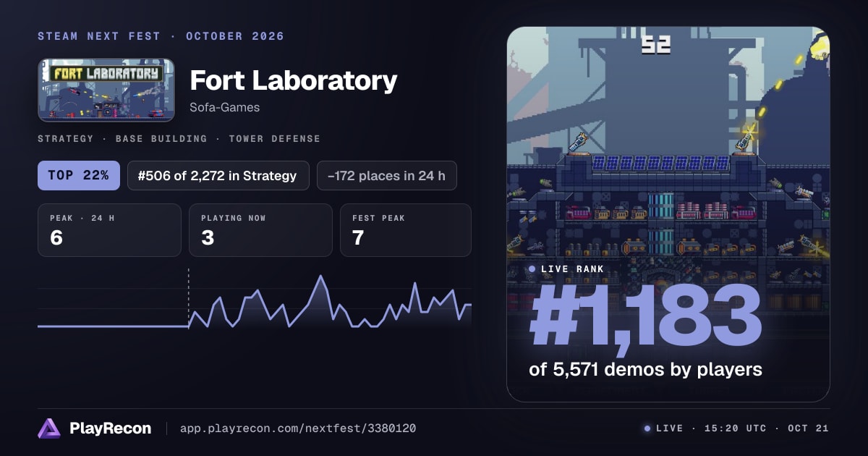Click the 'of 5,571 demos by players' text
The width and height of the screenshot is (868, 456).
point(645,369)
